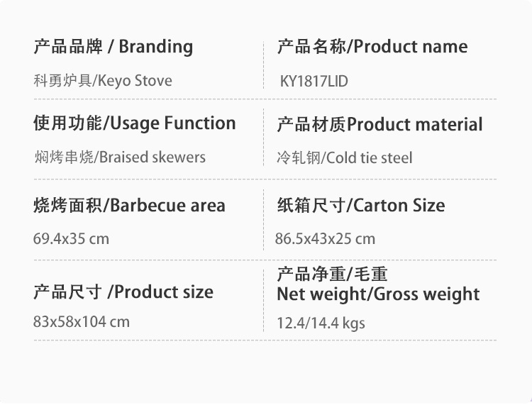Click the Chinese heading 产品净重/毛重
Screen dimensions: 532x405
coord(332,274)
